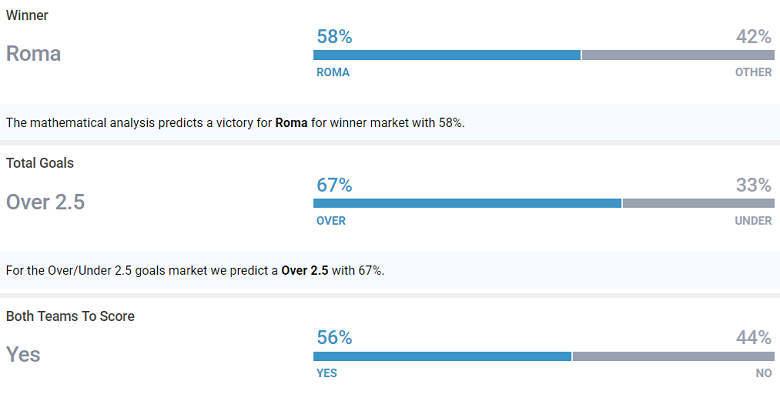Click the gray Under segment of goals bar
This screenshot has height=401, width=780.
697,203
